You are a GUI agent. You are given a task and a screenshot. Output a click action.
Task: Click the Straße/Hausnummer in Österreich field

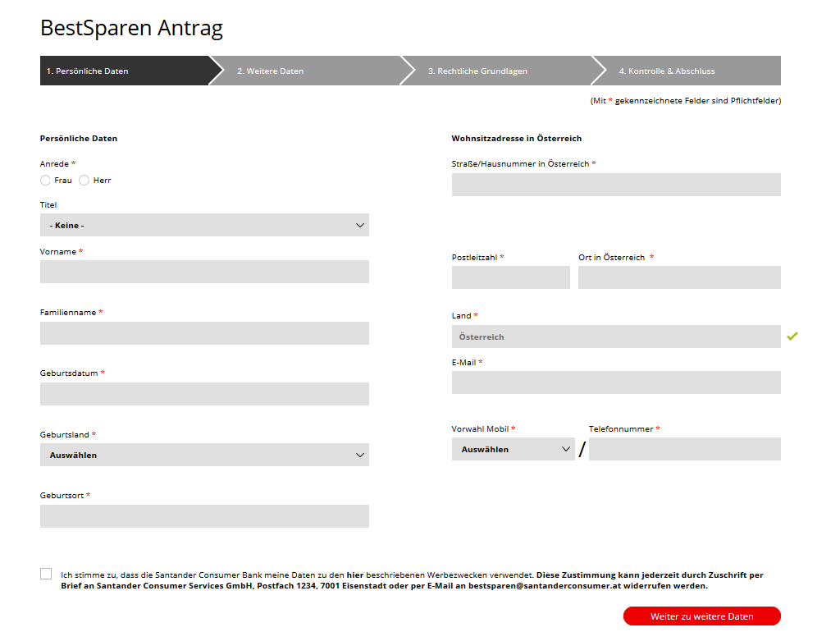616,185
